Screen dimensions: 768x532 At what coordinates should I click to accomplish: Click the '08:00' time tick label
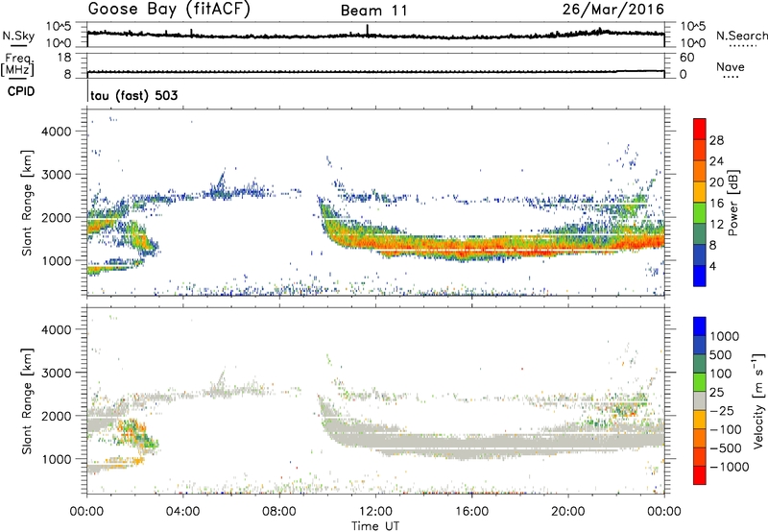click(x=279, y=512)
